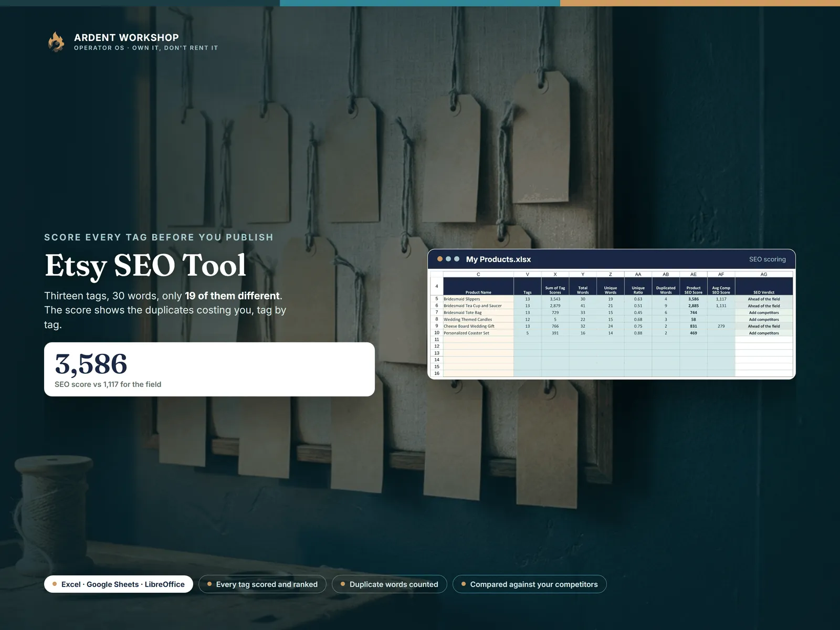This screenshot has height=630, width=840.
Task: Select column AG header
Action: (x=764, y=275)
